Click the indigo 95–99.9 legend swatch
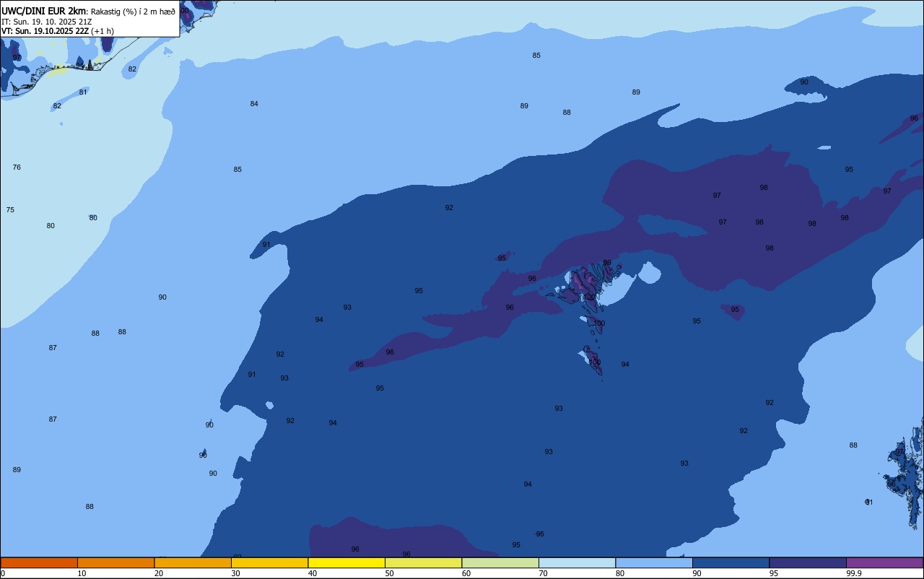 click(x=808, y=562)
